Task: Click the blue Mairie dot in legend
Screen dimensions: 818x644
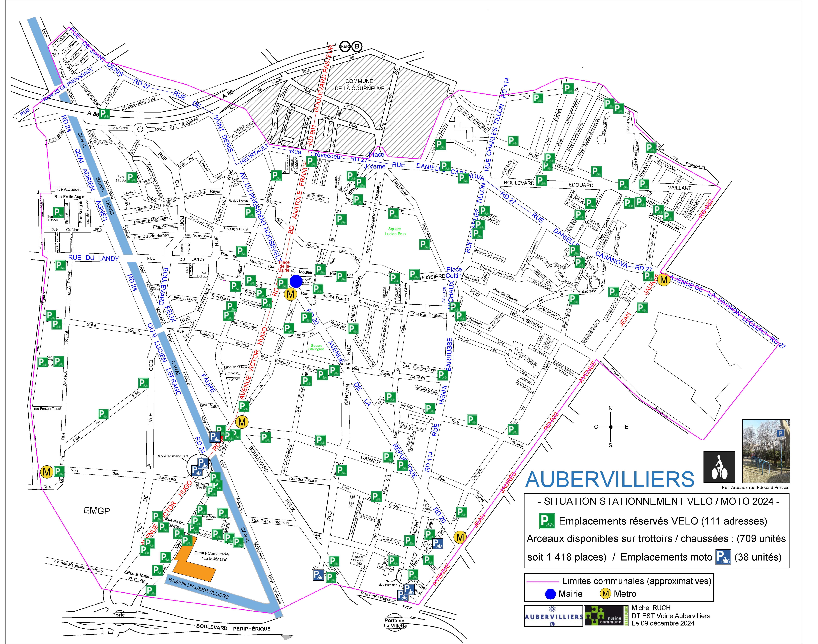Action: [x=551, y=594]
